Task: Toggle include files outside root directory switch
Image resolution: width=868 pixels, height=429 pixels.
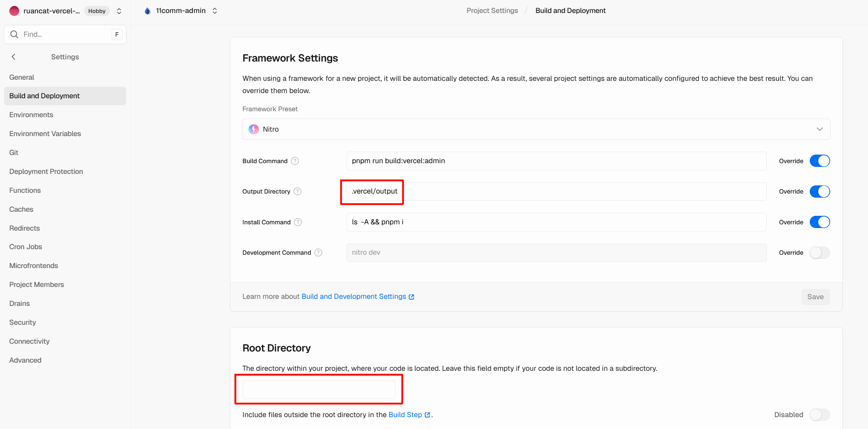Action: coord(819,415)
